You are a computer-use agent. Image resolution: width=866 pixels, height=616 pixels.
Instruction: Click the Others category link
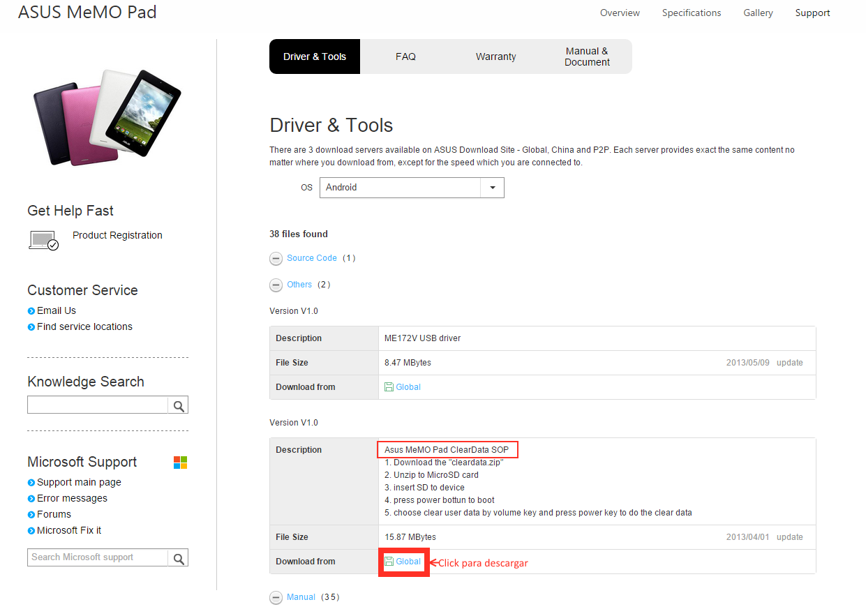(299, 285)
